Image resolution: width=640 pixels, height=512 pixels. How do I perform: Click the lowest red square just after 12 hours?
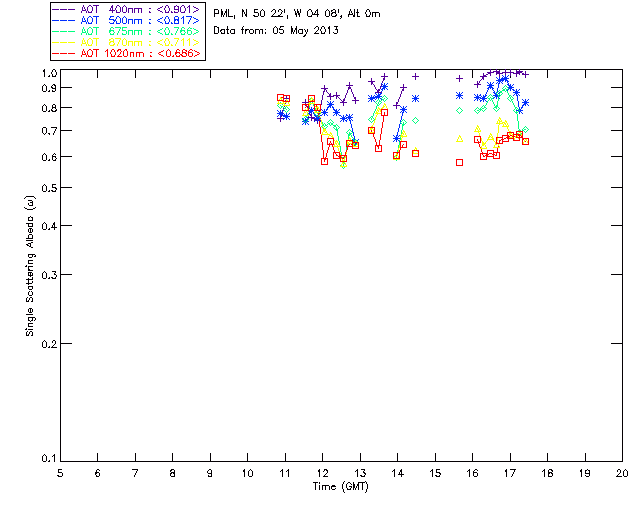point(324,161)
